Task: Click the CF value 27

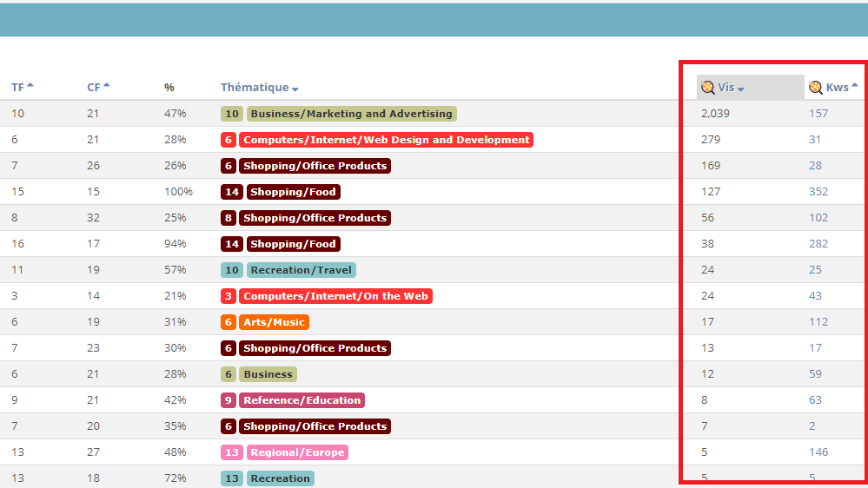Action: pos(93,452)
